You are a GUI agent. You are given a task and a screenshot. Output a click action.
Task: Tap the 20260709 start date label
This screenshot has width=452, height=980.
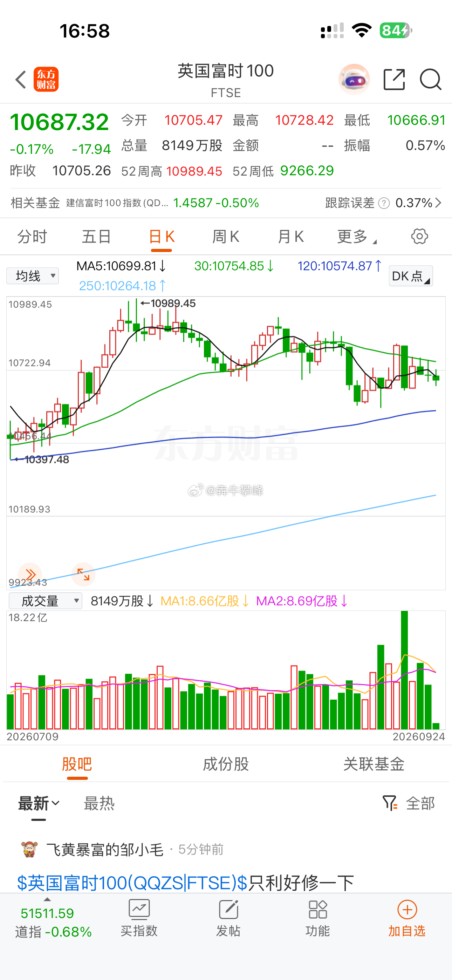pyautogui.click(x=33, y=737)
